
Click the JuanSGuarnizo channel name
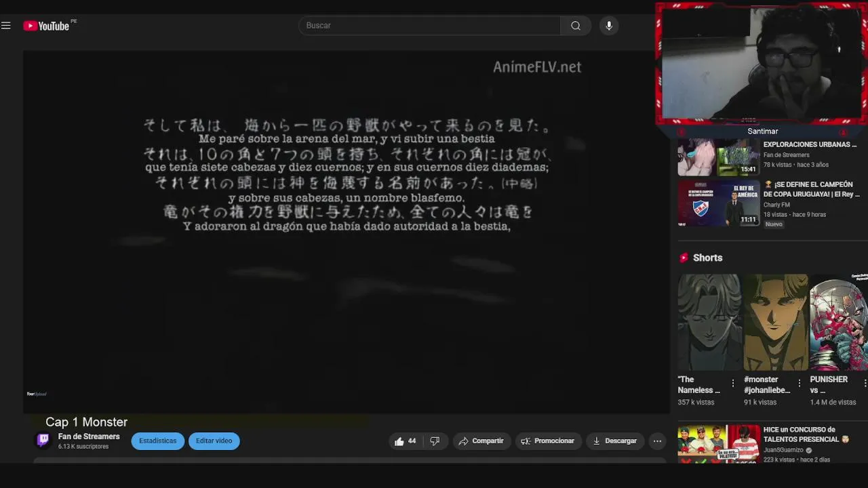click(783, 450)
